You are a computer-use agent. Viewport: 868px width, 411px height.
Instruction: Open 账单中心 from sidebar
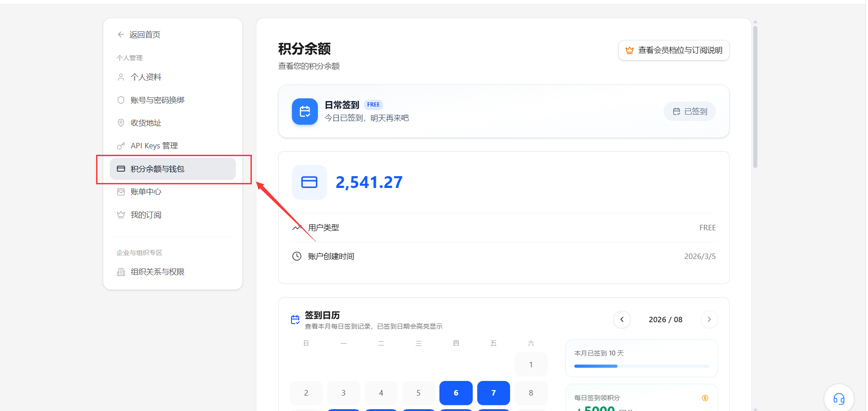(x=173, y=192)
